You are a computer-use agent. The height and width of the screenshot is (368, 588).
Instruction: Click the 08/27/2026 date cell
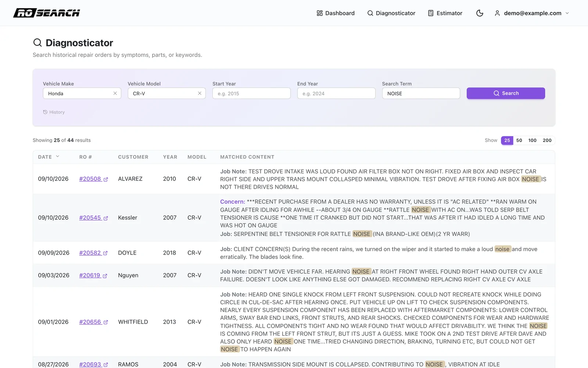click(53, 364)
